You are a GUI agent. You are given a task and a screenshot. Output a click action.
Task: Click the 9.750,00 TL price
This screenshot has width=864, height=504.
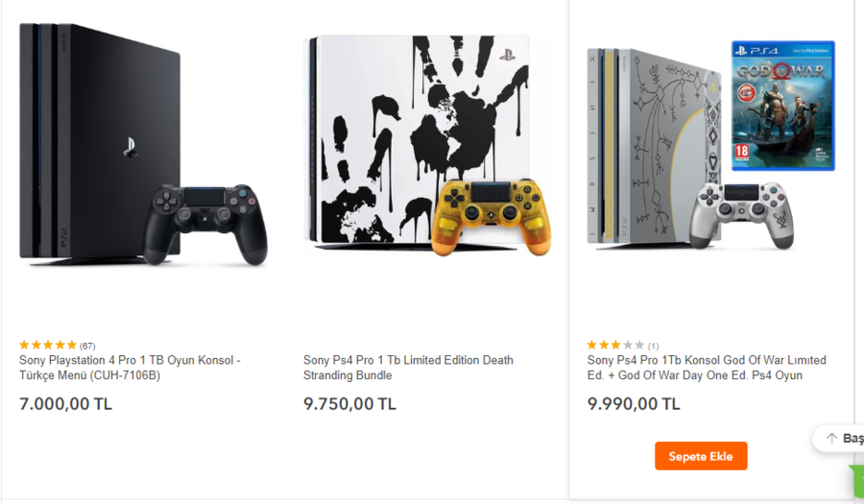[349, 404]
